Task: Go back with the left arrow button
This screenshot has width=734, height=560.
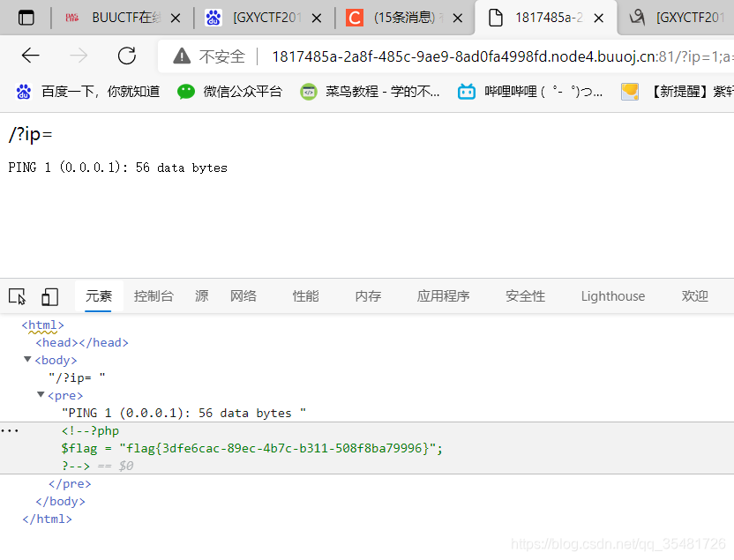Action: [x=30, y=56]
